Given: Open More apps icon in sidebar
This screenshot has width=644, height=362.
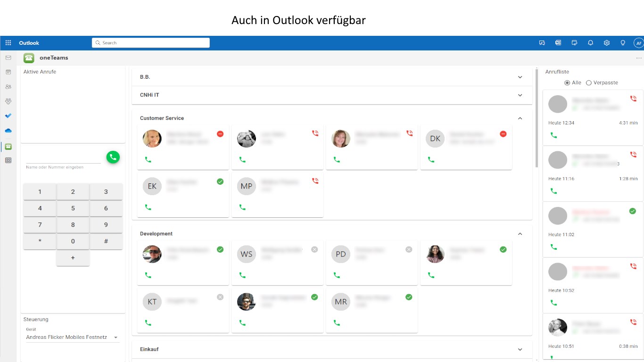Looking at the screenshot, I should tap(8, 160).
